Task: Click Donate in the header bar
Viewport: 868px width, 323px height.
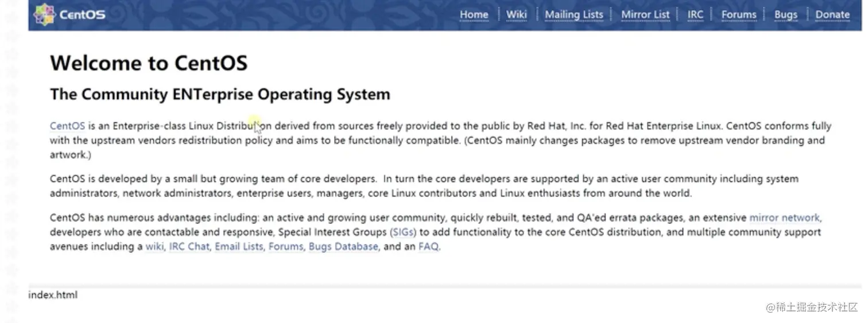Action: click(x=832, y=15)
